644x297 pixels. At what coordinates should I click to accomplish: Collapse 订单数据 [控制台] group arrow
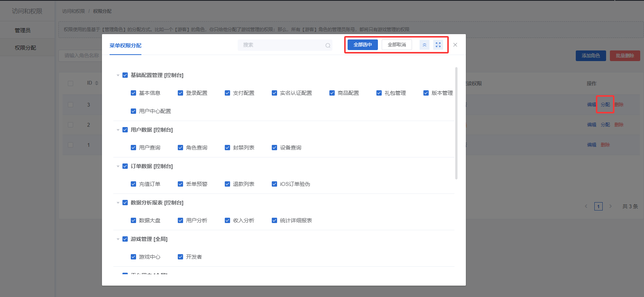tap(118, 167)
